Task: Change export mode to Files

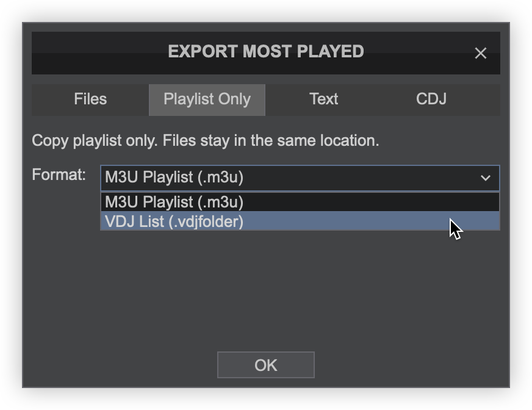Action: point(90,99)
